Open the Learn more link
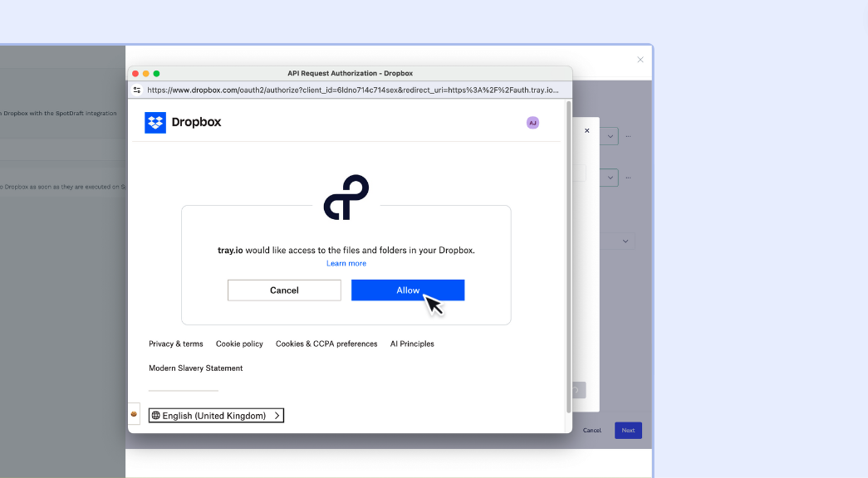This screenshot has width=868, height=478. [346, 264]
